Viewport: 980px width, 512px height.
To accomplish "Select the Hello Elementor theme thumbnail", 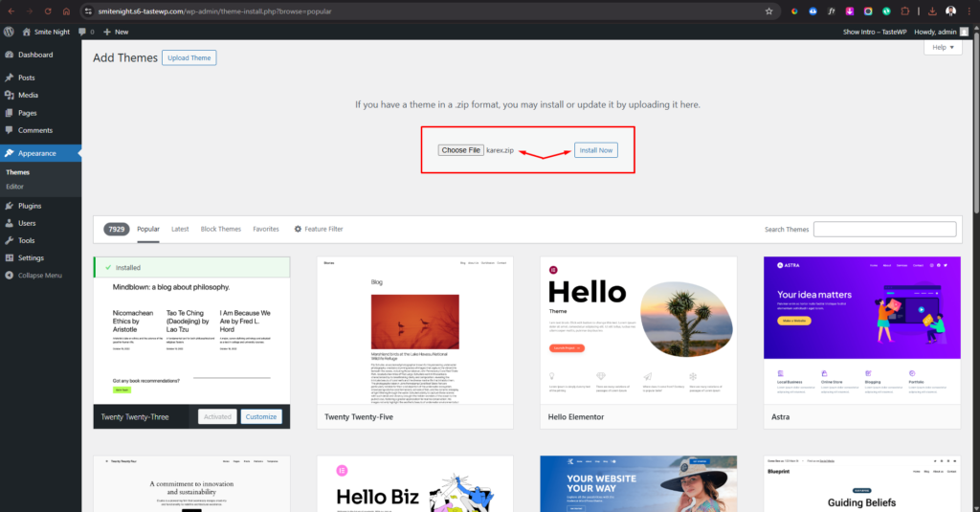I will 638,330.
